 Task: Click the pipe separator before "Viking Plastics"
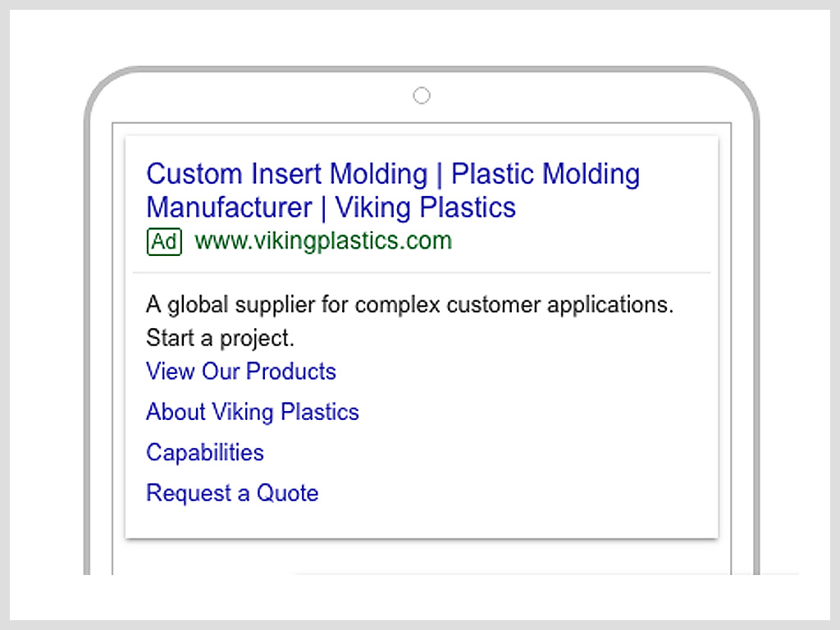point(323,209)
